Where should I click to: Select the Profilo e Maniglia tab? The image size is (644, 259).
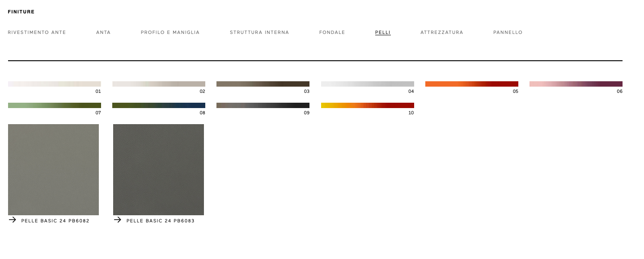click(170, 33)
